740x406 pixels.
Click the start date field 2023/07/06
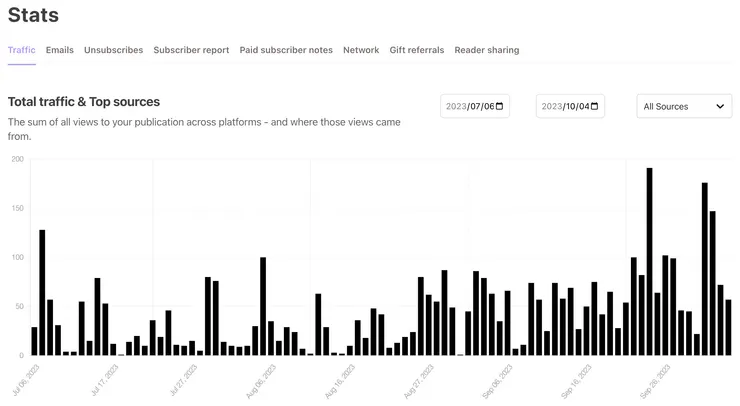pos(475,106)
